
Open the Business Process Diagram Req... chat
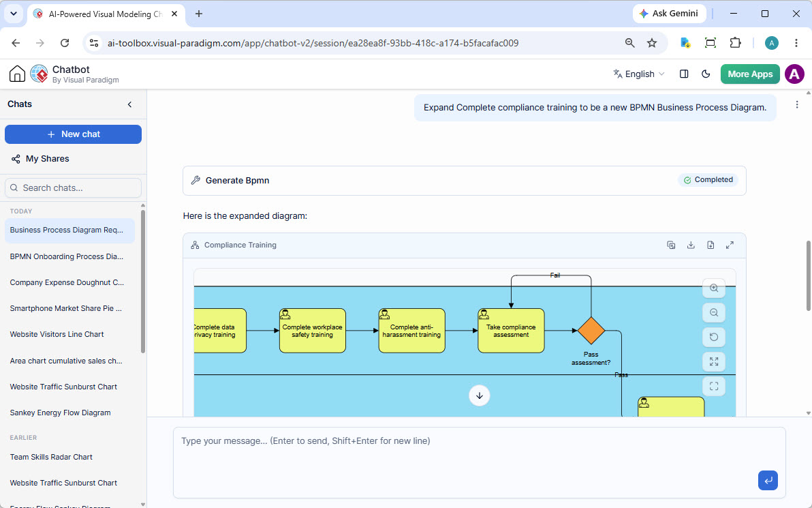tap(69, 230)
